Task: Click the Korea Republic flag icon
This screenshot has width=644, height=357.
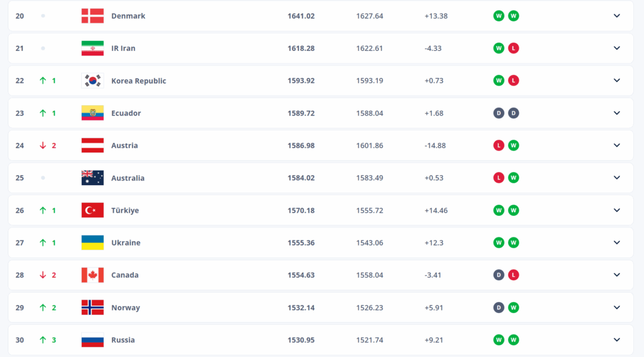Action: pyautogui.click(x=92, y=81)
